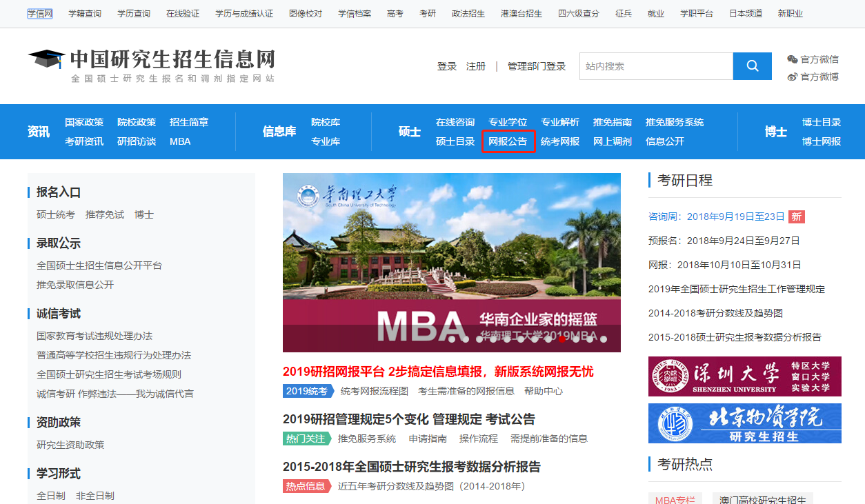Open 研究生资助政策 link
This screenshot has width=865, height=504.
coord(70,445)
